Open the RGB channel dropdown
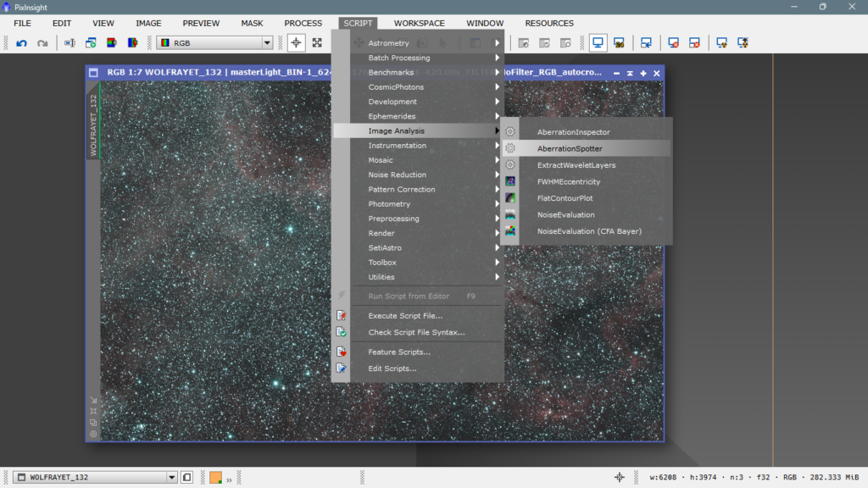Screen dimensions: 868x488 [214, 43]
